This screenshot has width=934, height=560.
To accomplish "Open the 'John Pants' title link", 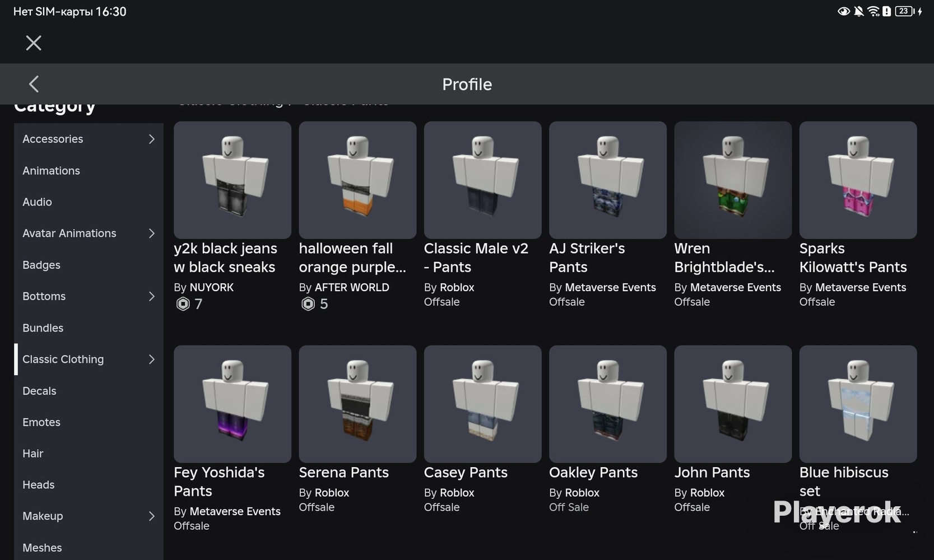I will [712, 473].
